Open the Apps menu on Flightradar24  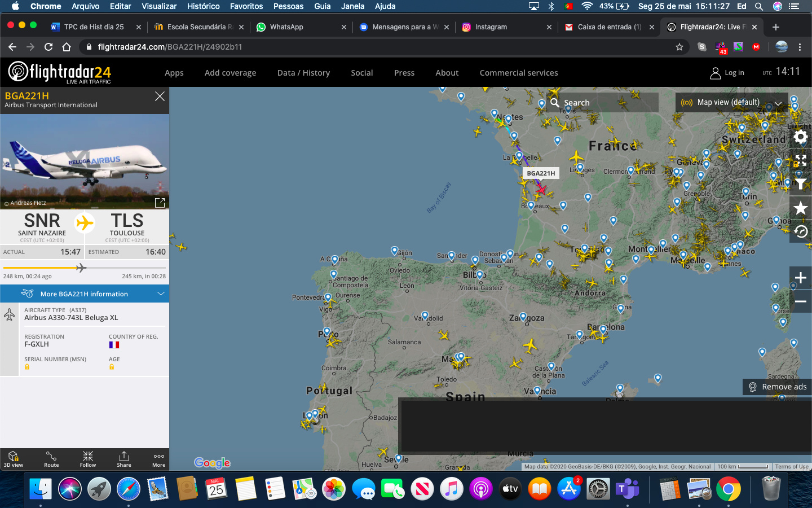click(x=174, y=73)
